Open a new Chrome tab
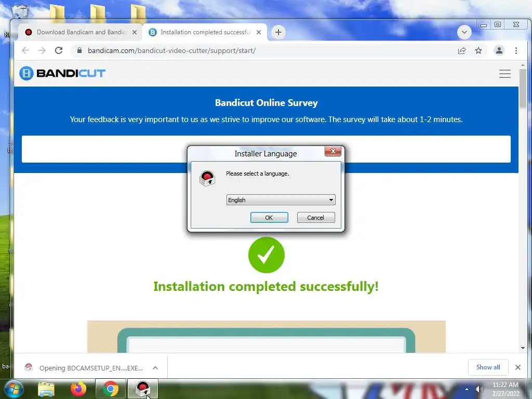Image resolution: width=532 pixels, height=399 pixels. 278,32
